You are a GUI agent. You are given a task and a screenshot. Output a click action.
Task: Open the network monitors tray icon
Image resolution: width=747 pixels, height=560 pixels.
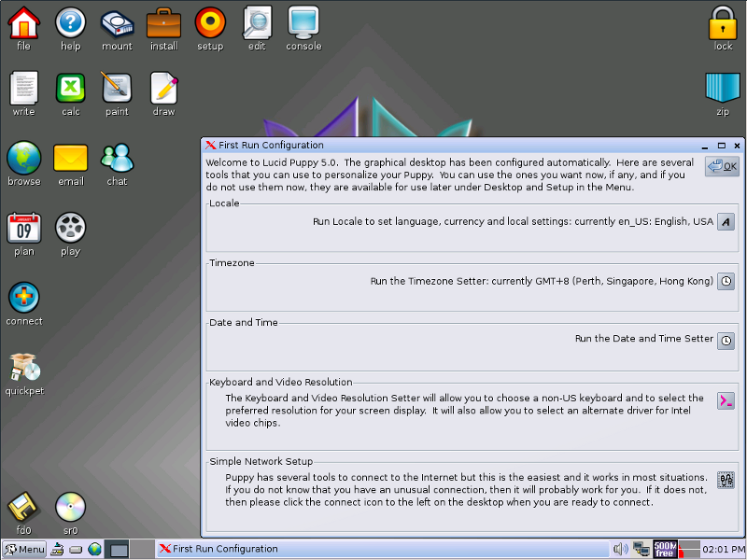pyautogui.click(x=641, y=550)
